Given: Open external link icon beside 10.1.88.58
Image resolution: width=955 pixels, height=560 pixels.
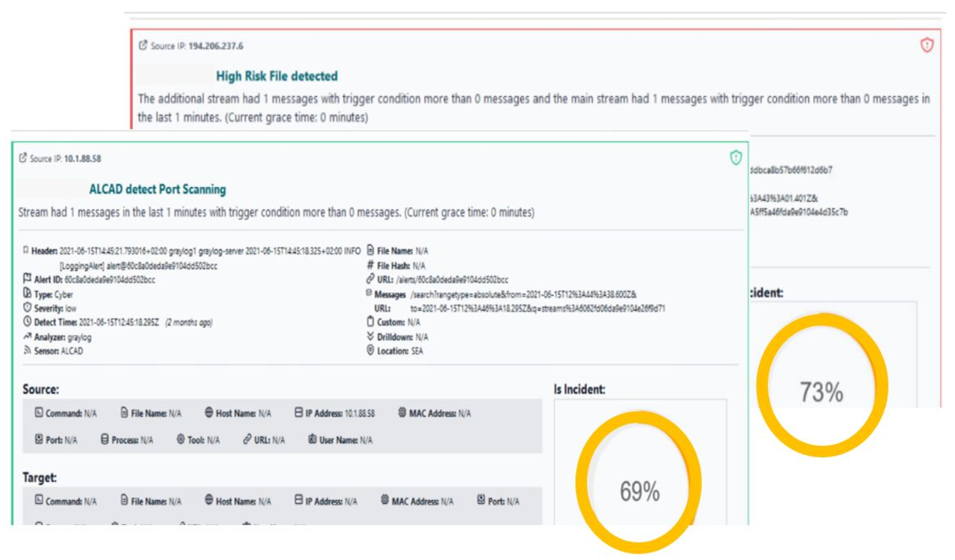Looking at the screenshot, I should pos(23,158).
